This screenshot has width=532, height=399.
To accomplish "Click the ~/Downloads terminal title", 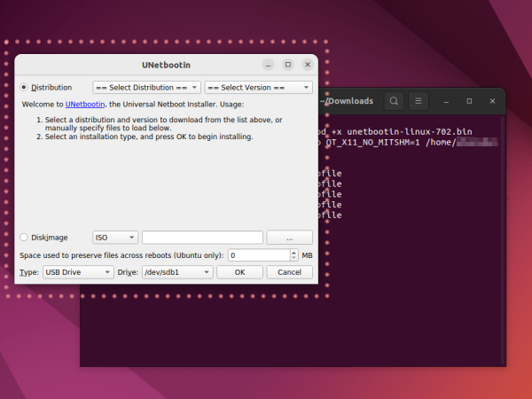I will coord(347,101).
